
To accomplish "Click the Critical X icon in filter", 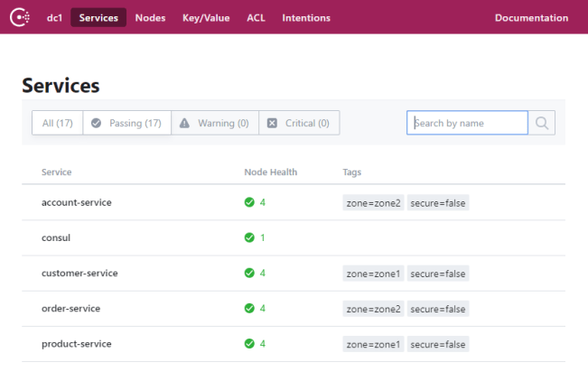I will (x=272, y=123).
